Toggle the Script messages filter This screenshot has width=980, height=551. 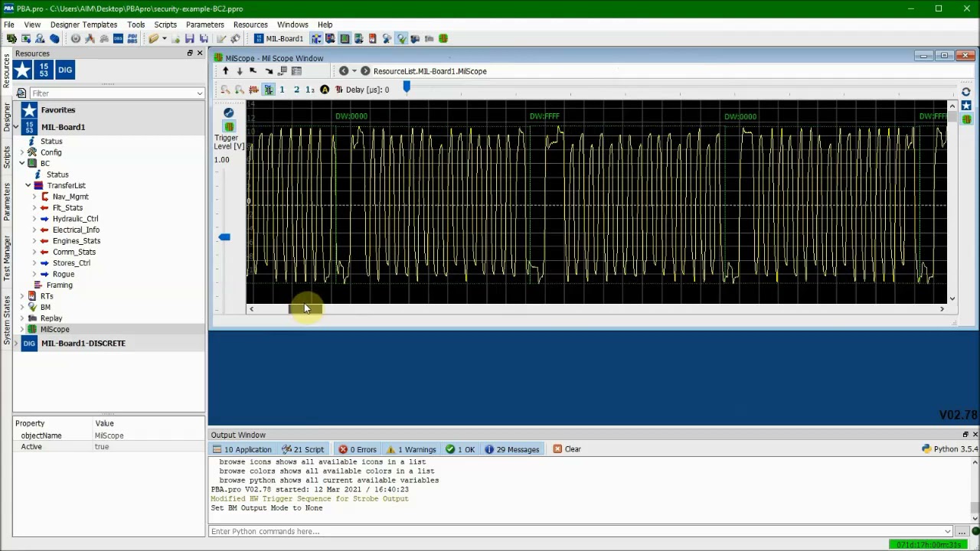click(x=303, y=449)
